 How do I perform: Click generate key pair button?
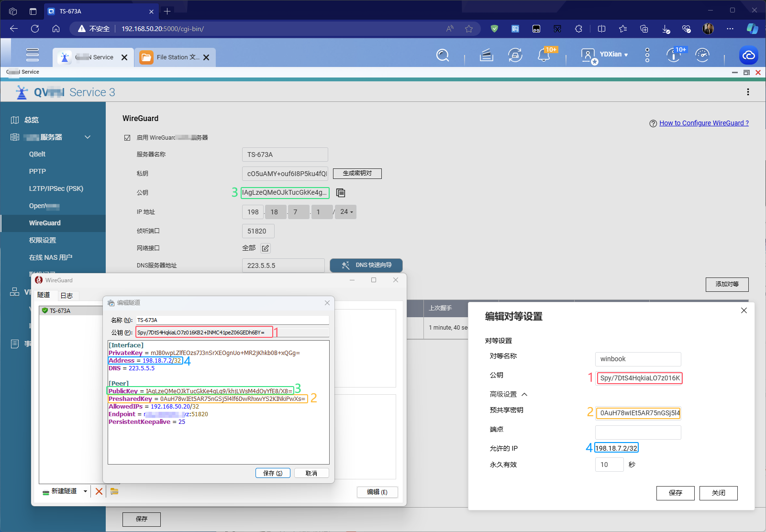[357, 173]
